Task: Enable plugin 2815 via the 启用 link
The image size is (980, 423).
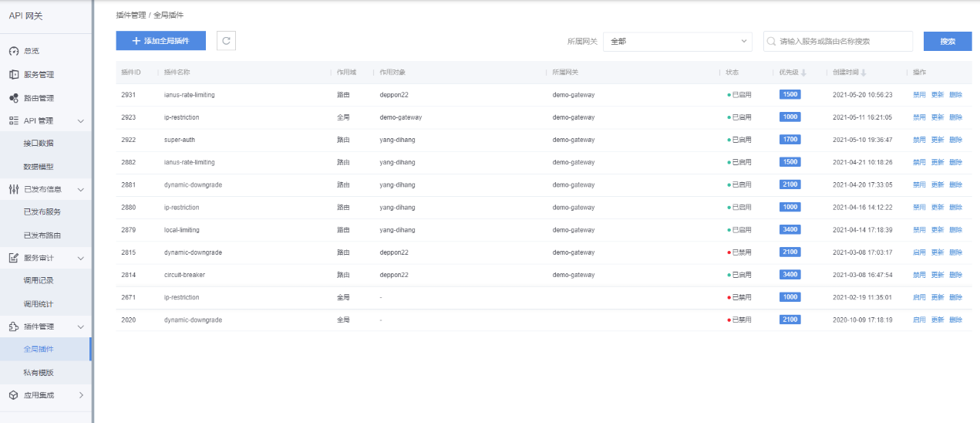Action: [x=919, y=252]
